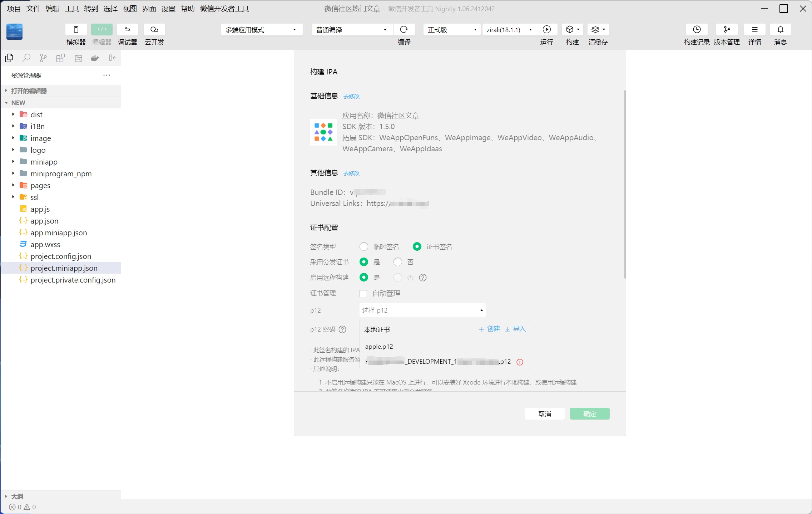The height and width of the screenshot is (514, 812).
Task: Open the 多端应用模式 mode dropdown
Action: [x=262, y=30]
